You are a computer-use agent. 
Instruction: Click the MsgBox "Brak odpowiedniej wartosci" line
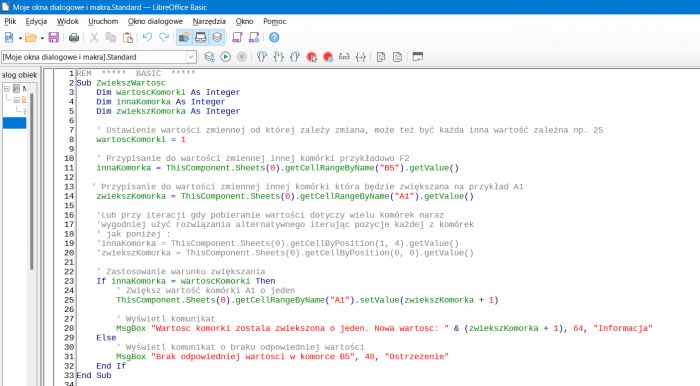click(282, 357)
